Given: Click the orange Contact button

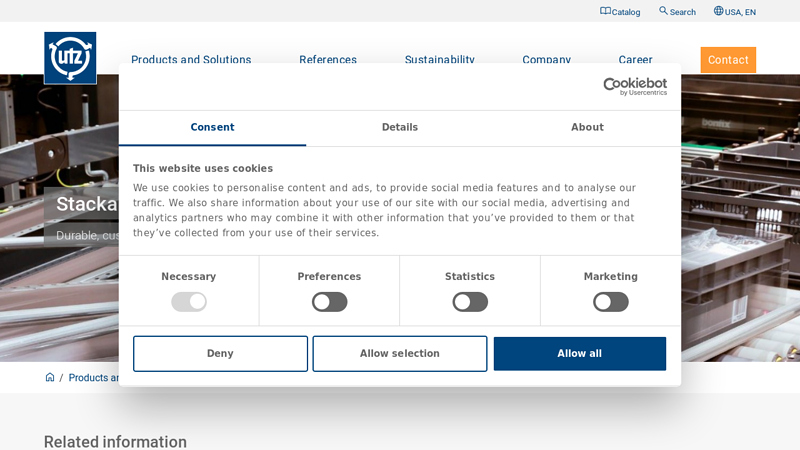Looking at the screenshot, I should coord(728,60).
